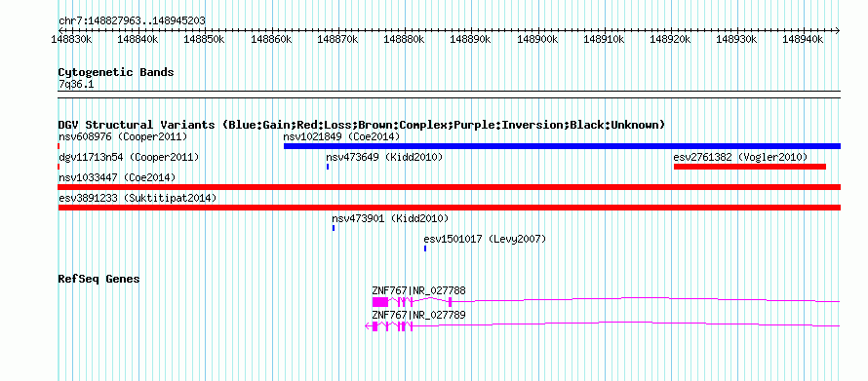This screenshot has width=868, height=381.
Task: Click the ZNF767 NR_027789 strand arrow end
Action: click(368, 326)
